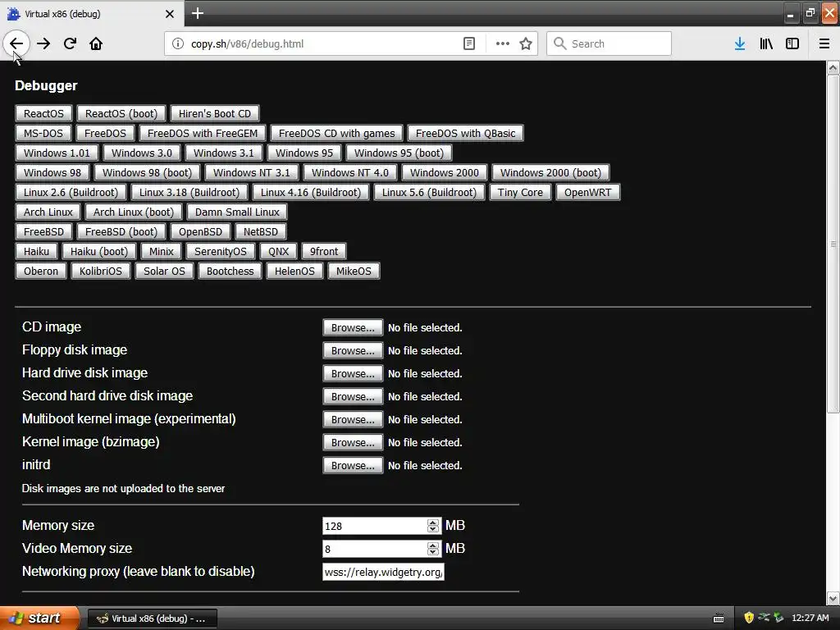Open the hamburger application menu
The height and width of the screenshot is (630, 840).
[x=824, y=44]
